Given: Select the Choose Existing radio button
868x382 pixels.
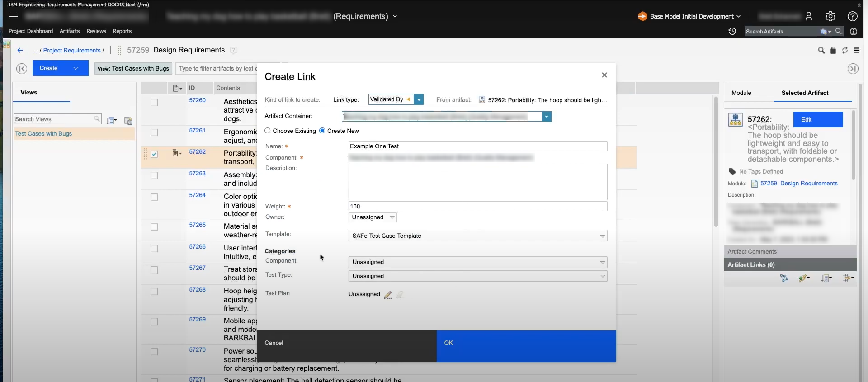Looking at the screenshot, I should coord(268,131).
